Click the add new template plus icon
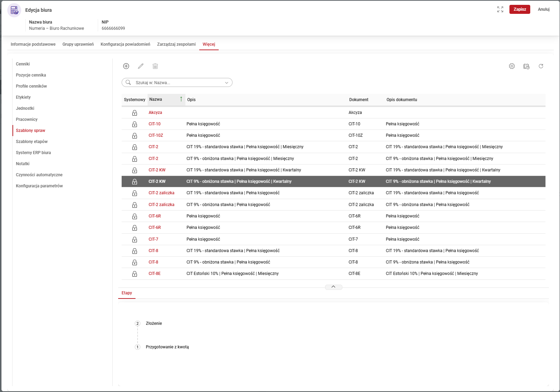 126,66
